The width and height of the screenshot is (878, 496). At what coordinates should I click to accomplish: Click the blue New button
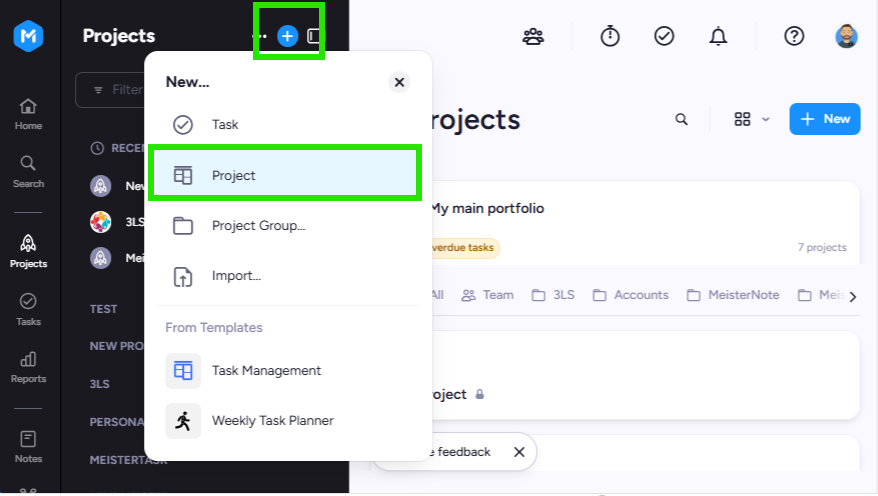coord(825,119)
